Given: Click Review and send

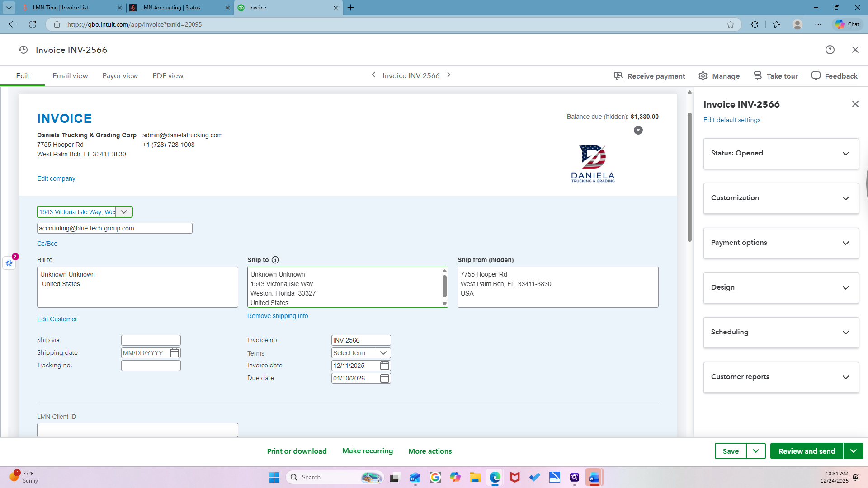Looking at the screenshot, I should [807, 451].
